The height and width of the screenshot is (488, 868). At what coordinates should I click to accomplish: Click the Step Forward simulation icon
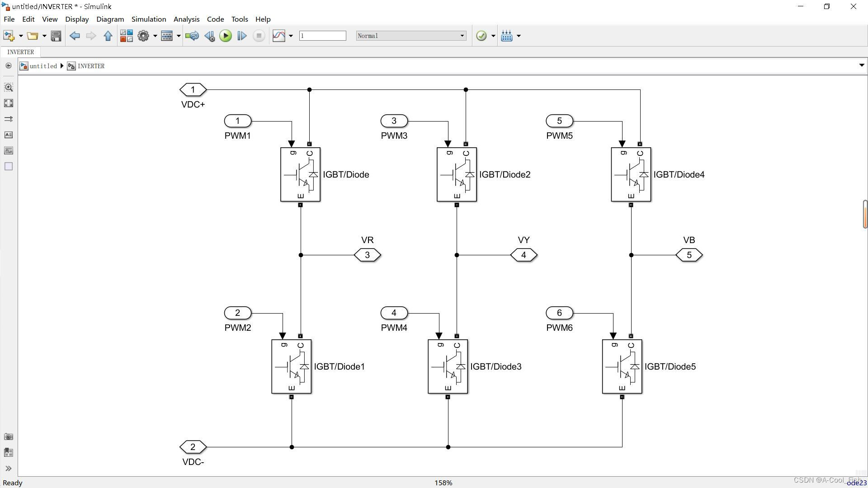242,36
